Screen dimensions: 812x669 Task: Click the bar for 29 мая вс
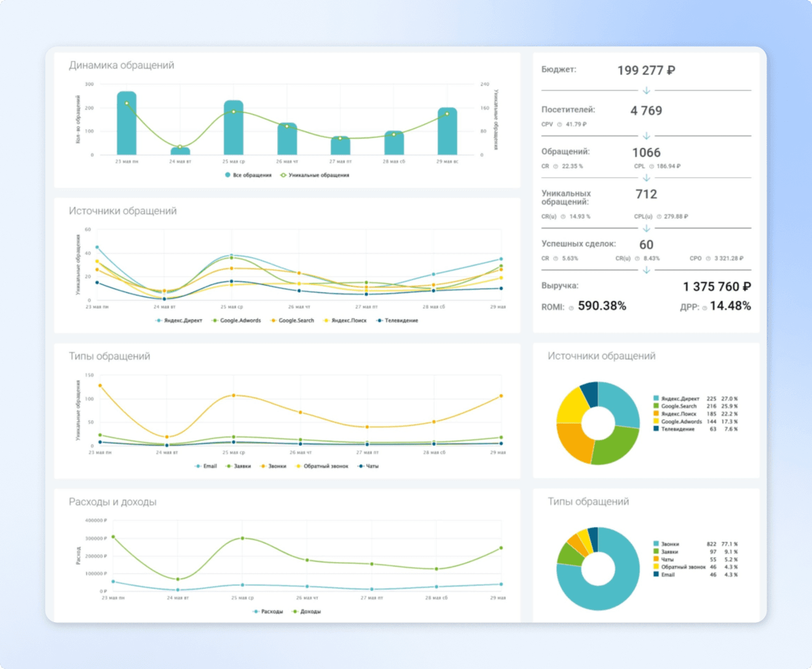447,132
